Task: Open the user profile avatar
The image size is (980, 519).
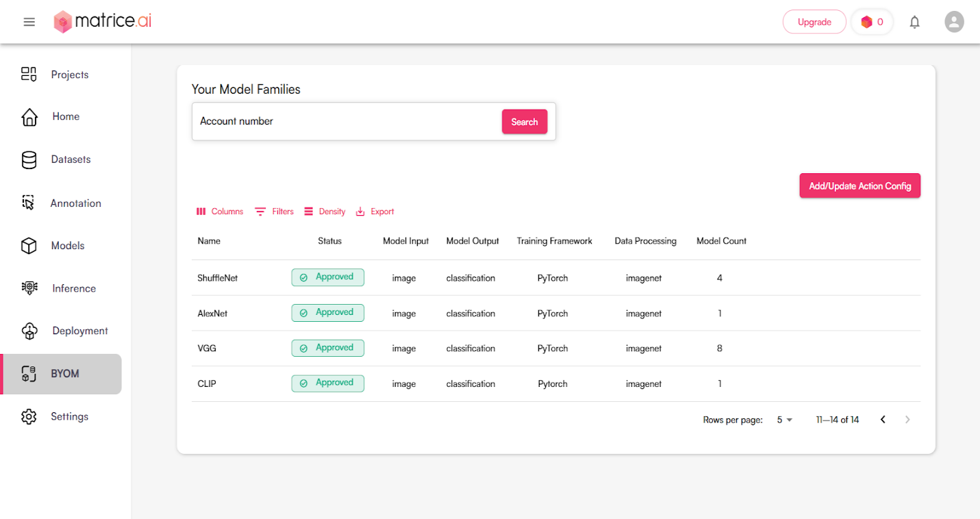Action: (x=954, y=22)
